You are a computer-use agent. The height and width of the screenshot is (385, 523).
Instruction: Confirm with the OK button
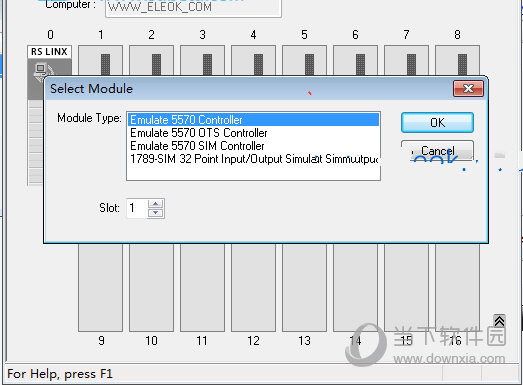point(437,122)
